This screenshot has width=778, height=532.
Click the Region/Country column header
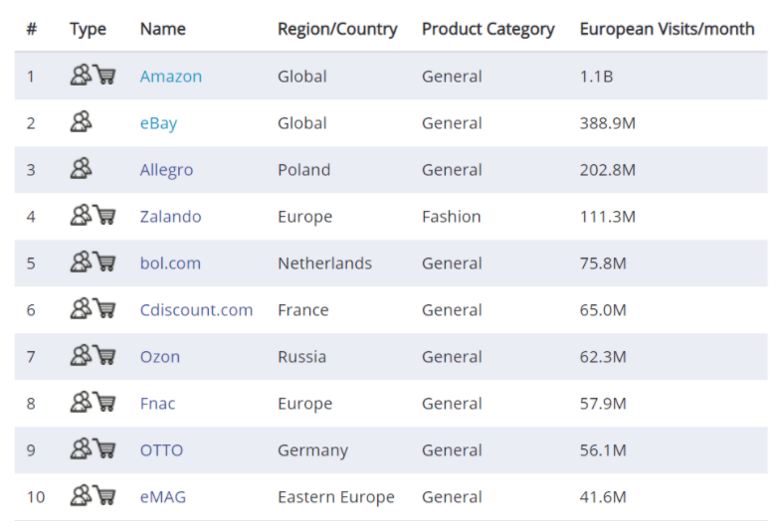(x=337, y=29)
